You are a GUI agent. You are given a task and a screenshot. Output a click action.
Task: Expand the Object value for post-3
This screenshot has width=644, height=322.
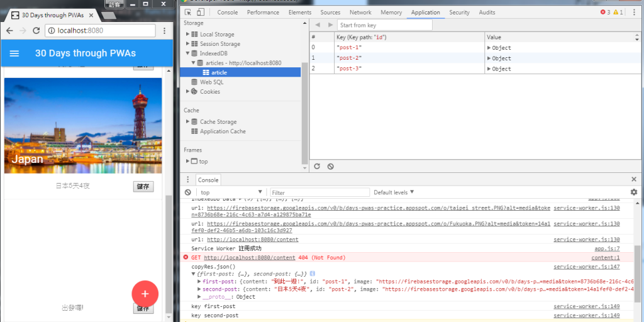pyautogui.click(x=489, y=69)
